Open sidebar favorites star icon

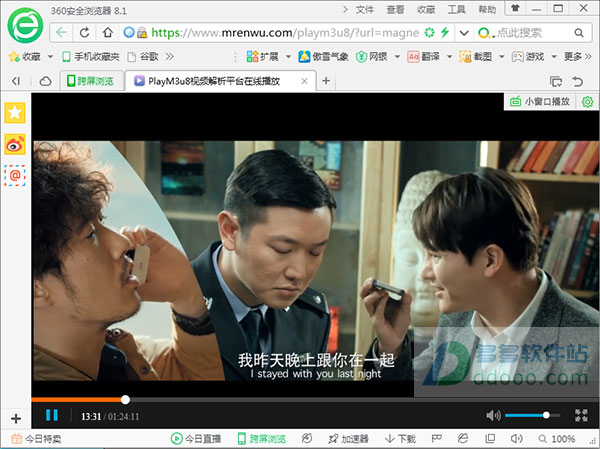click(15, 113)
